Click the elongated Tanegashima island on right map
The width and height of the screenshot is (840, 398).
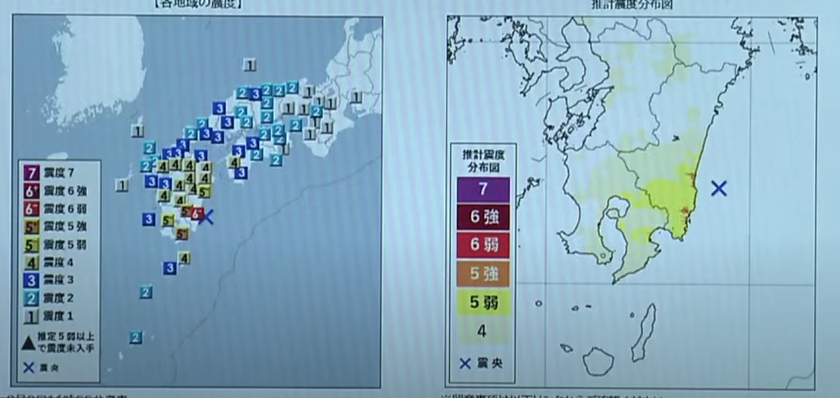(643, 332)
